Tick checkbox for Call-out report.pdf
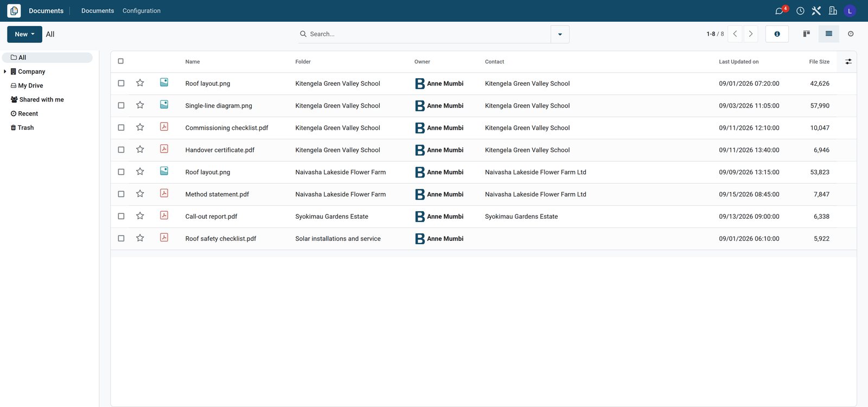The height and width of the screenshot is (407, 868). (121, 216)
